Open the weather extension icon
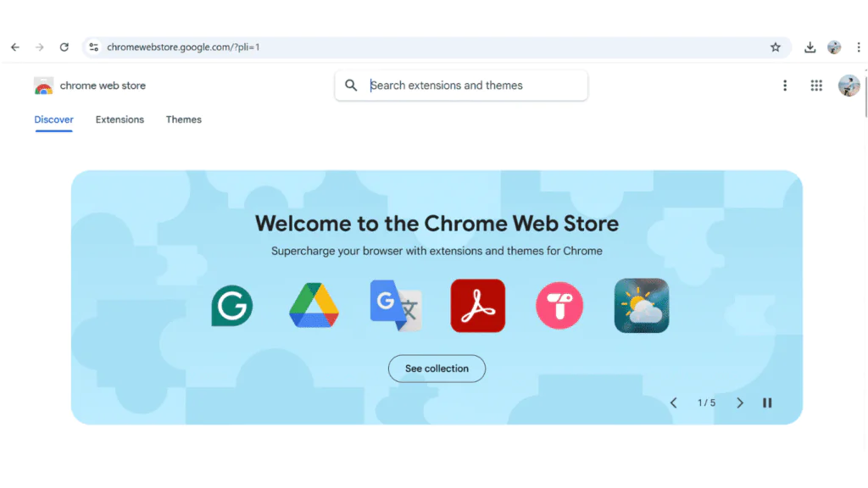Viewport: 868px width, 488px height. (642, 305)
